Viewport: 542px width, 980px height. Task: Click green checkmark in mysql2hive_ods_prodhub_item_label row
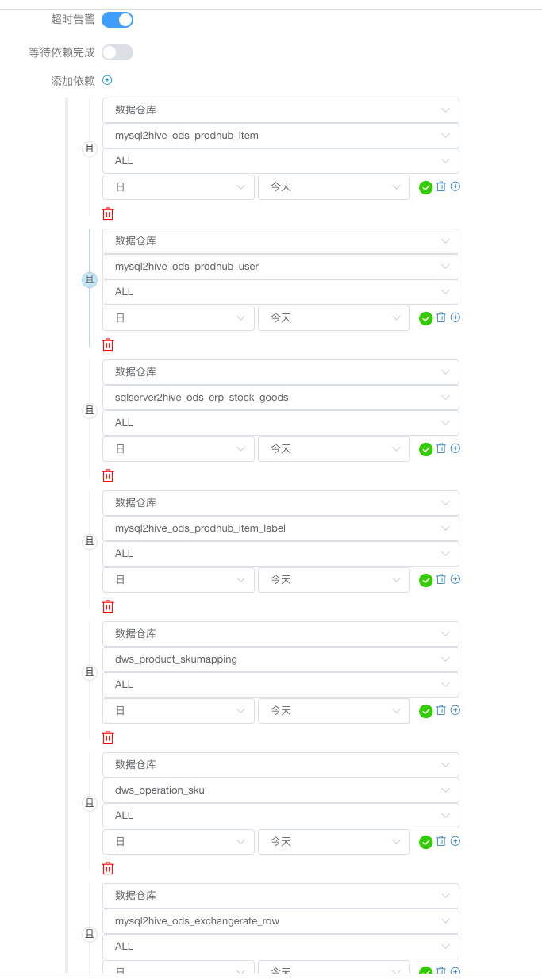tap(426, 580)
